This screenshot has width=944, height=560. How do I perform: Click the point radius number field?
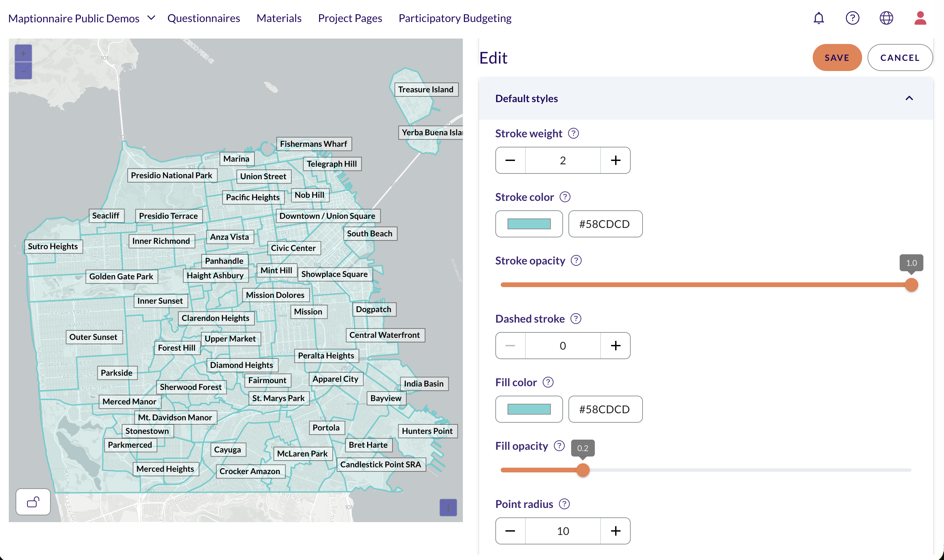click(563, 531)
